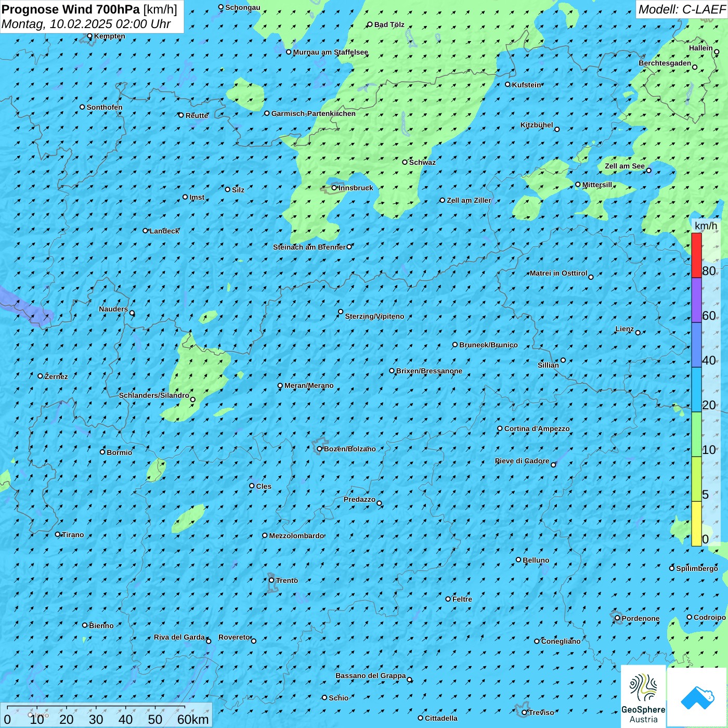728x728 pixels.
Task: Pick the lime green legend swatch above 5
Action: [x=696, y=479]
